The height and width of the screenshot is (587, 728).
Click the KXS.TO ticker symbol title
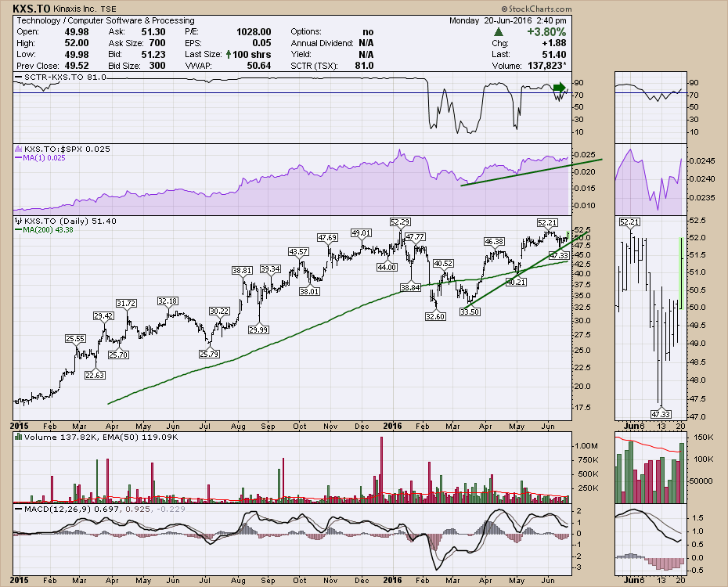tap(31, 9)
